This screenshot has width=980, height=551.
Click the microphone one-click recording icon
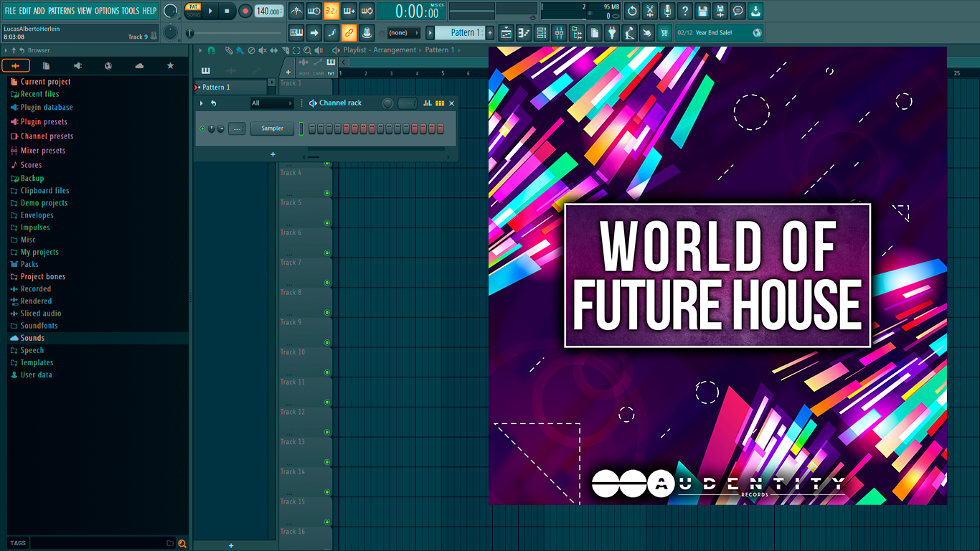(x=667, y=11)
